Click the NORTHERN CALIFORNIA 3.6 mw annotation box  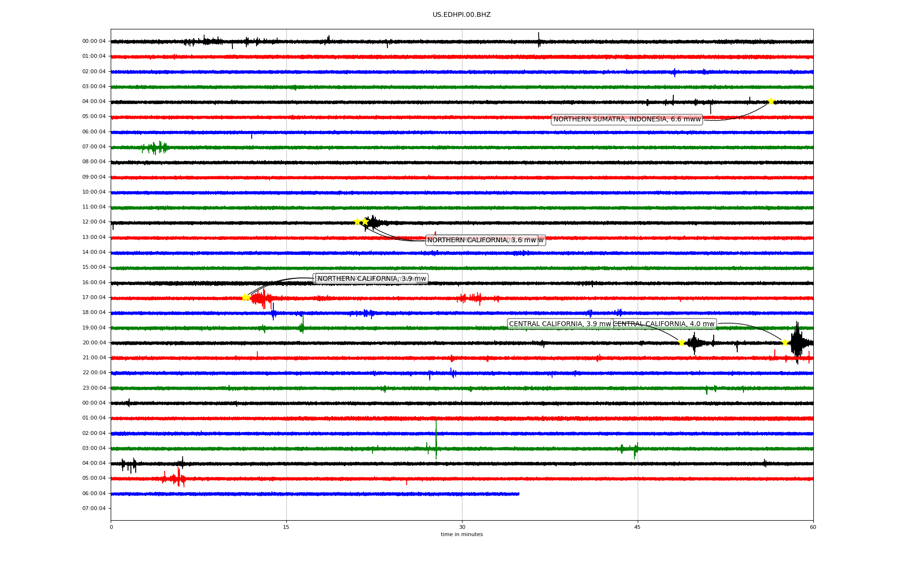tap(481, 240)
